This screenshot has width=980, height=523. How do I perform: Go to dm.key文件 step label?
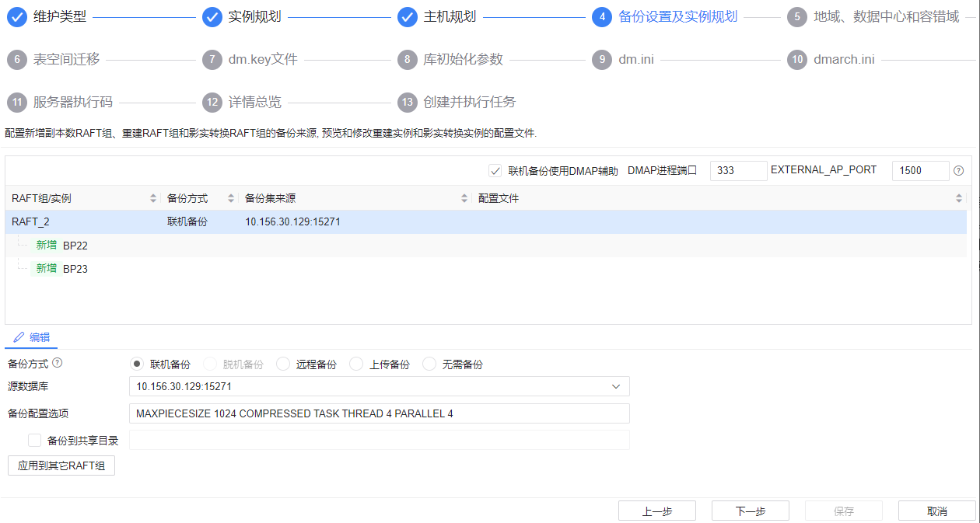263,60
